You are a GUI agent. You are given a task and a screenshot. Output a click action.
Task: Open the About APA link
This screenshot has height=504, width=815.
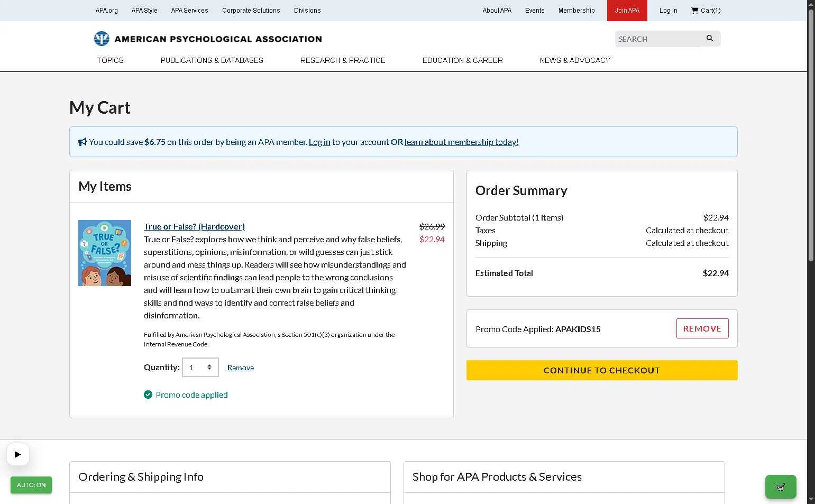coord(497,11)
